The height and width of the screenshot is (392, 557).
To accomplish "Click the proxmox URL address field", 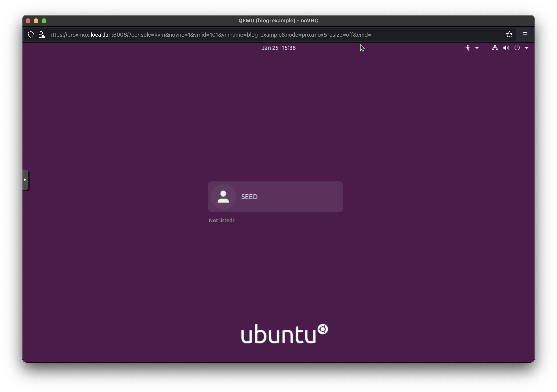I will click(210, 35).
